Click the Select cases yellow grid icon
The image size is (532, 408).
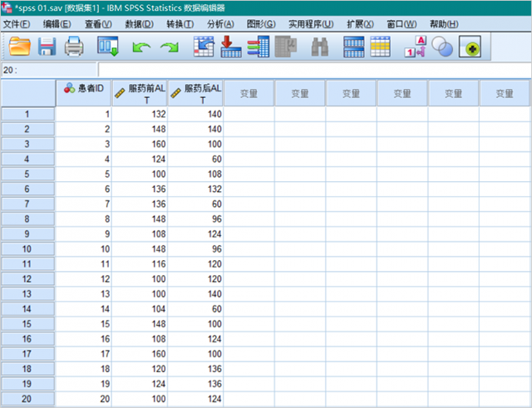[x=381, y=47]
